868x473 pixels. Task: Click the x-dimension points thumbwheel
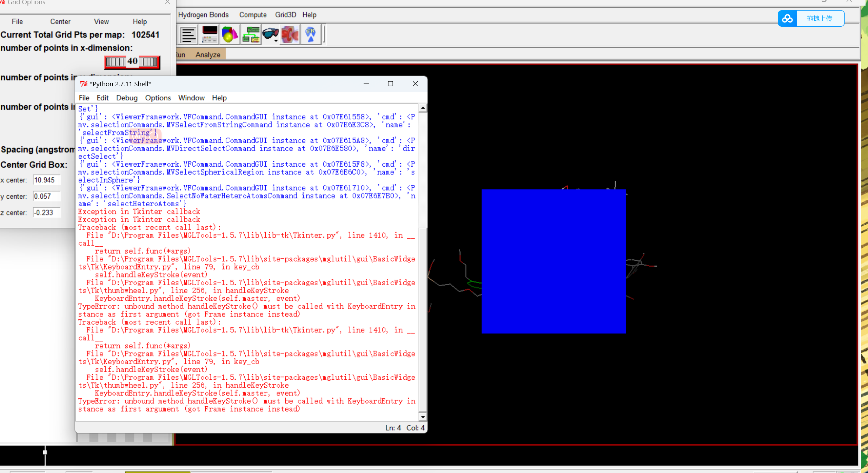(x=132, y=62)
